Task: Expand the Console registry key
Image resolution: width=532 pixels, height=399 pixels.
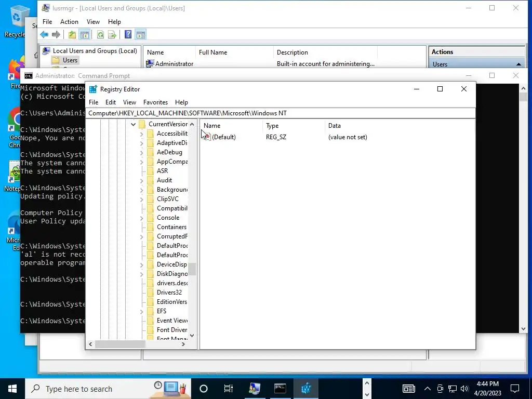Action: [x=141, y=218]
